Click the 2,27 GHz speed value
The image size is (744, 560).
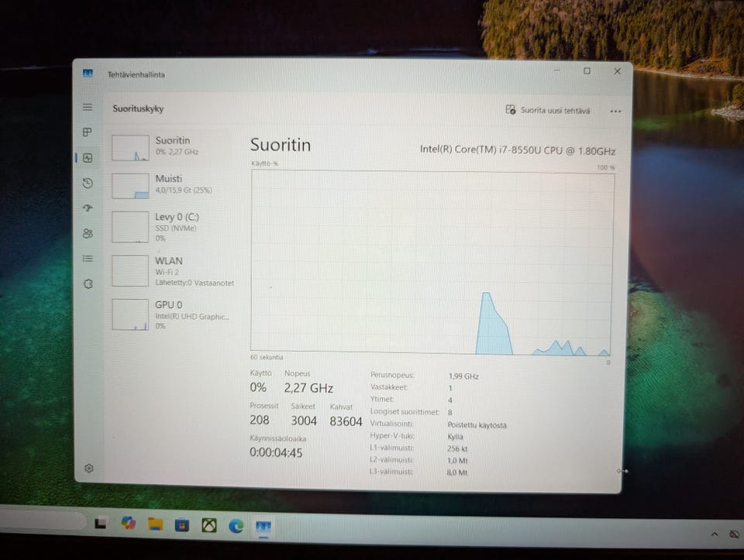tap(308, 388)
